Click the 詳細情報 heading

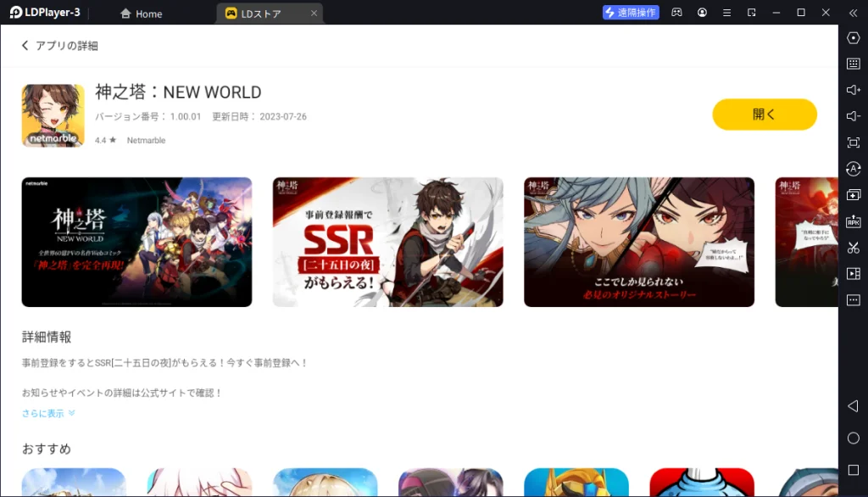coord(47,337)
